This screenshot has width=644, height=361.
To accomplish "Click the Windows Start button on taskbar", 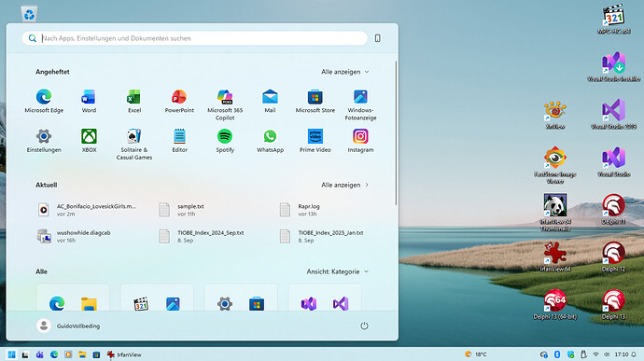I will click(11, 354).
